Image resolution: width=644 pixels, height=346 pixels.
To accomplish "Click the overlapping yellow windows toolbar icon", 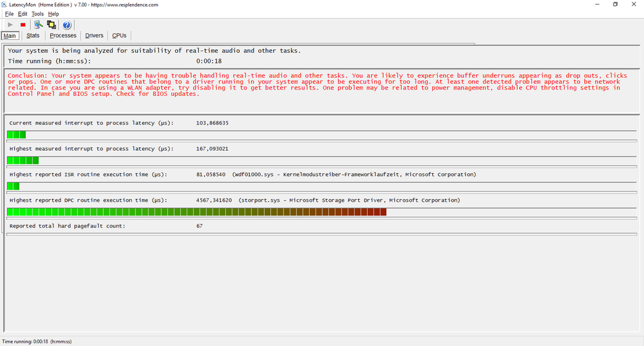I will coord(52,24).
